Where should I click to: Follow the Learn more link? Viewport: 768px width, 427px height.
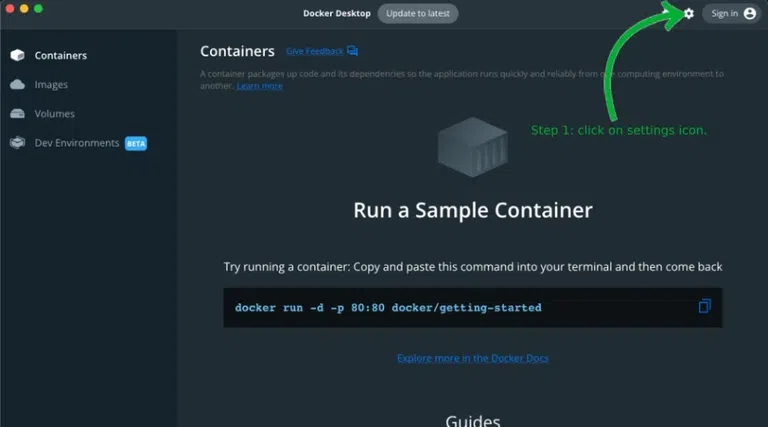[x=260, y=86]
